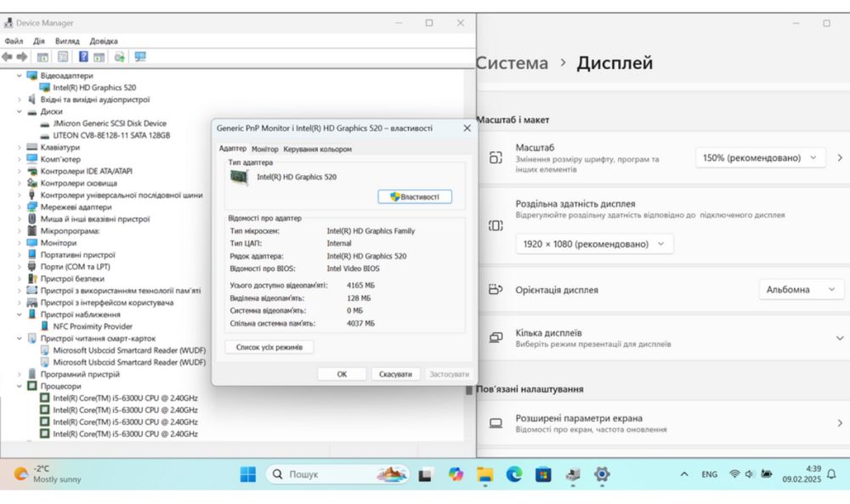Close the adapter properties dialog
The width and height of the screenshot is (850, 504).
pyautogui.click(x=467, y=127)
